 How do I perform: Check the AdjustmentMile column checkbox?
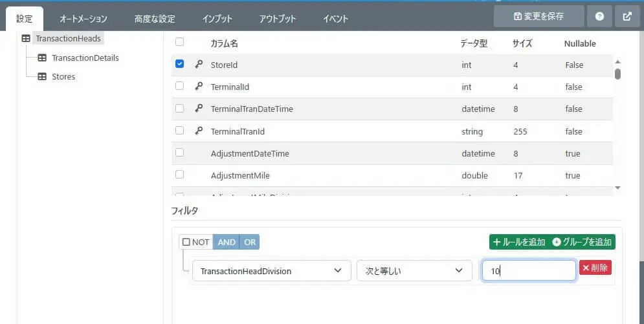coord(179,175)
